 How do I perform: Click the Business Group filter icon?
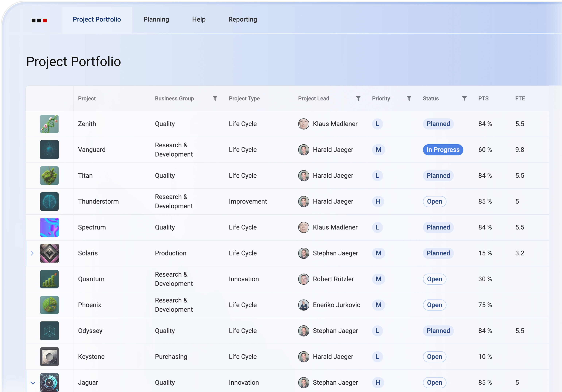point(215,98)
